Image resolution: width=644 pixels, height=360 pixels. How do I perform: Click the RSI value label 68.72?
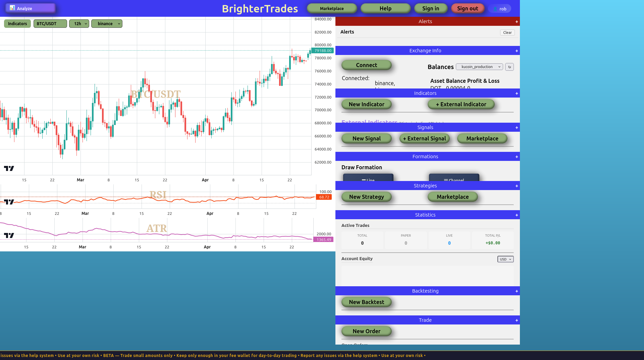(324, 197)
